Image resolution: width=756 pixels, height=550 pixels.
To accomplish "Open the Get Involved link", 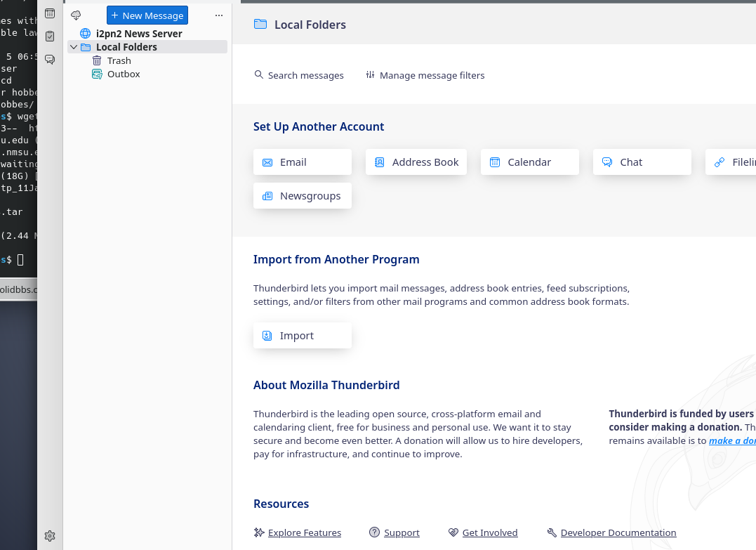I will click(x=490, y=532).
